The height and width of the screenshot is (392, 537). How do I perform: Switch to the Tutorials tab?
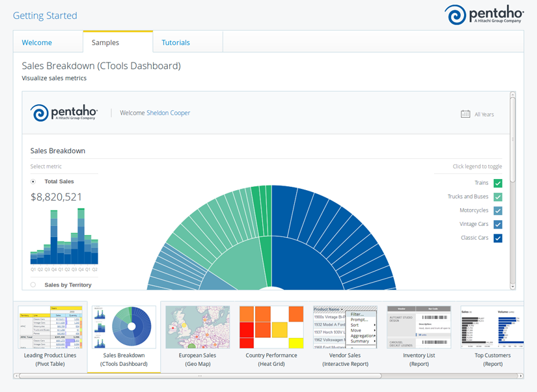click(x=176, y=42)
